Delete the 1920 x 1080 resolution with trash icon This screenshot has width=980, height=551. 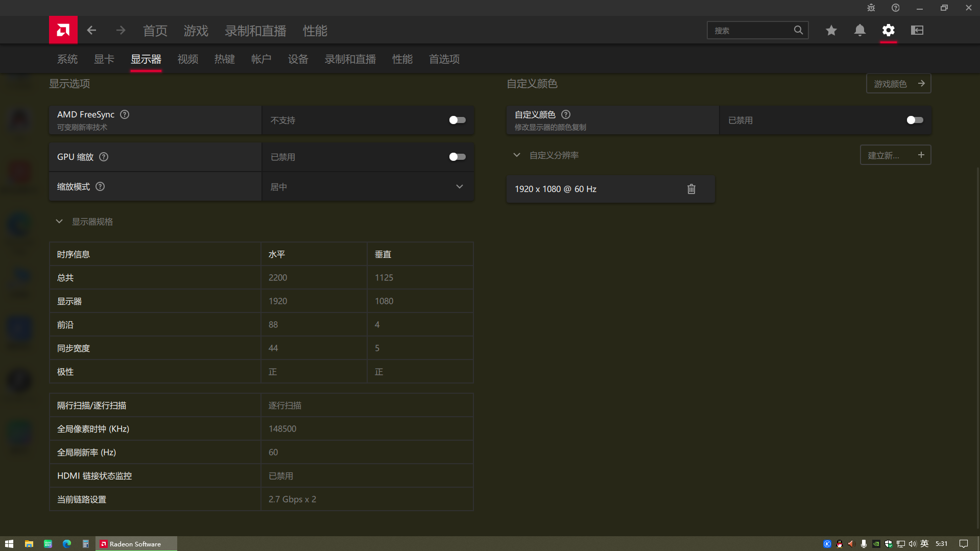(691, 188)
